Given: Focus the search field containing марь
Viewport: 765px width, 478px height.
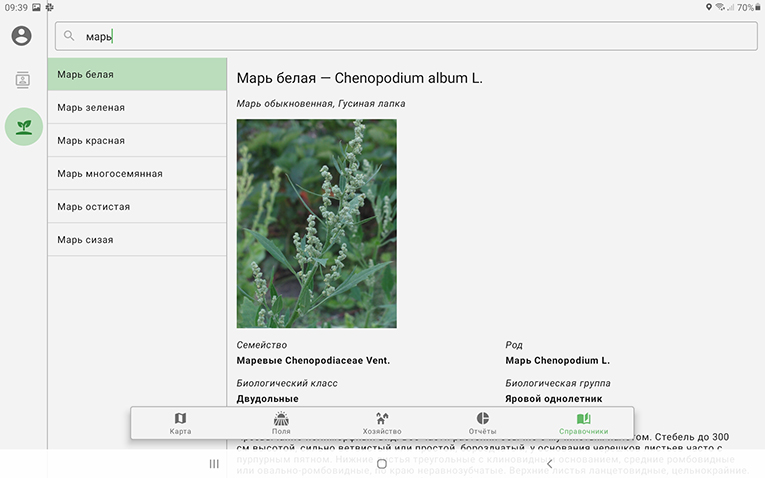Looking at the screenshot, I should (x=406, y=36).
